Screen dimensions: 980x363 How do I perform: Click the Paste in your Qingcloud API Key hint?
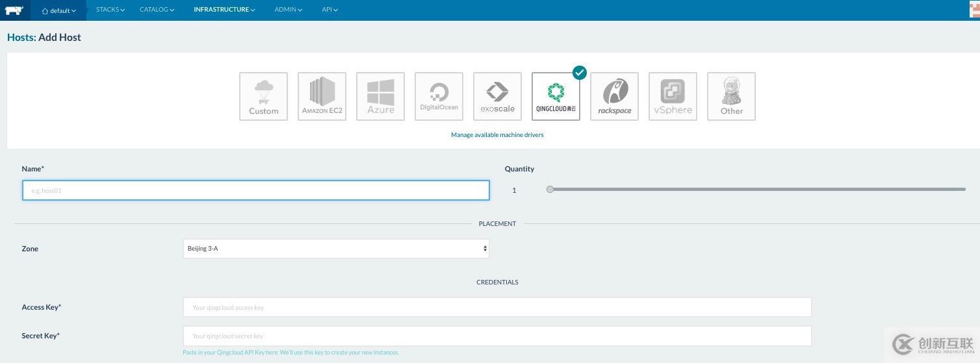291,353
